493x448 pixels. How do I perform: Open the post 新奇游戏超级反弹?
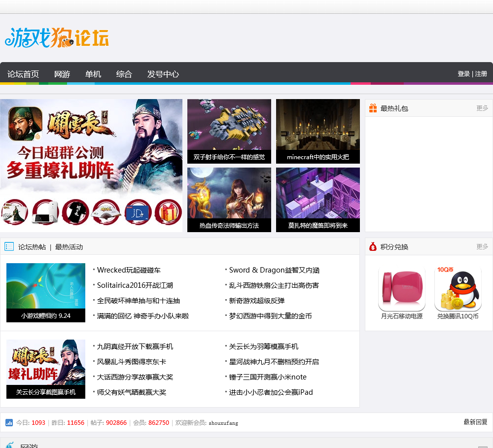pyautogui.click(x=256, y=301)
